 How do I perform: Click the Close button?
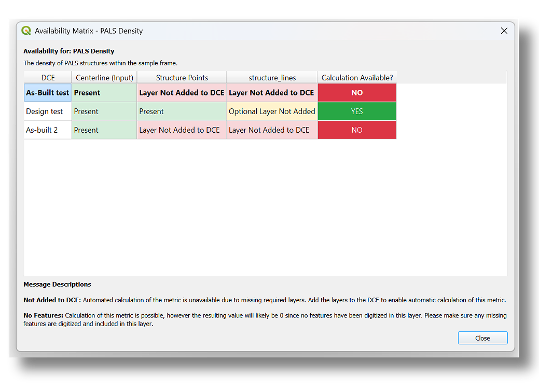482,338
